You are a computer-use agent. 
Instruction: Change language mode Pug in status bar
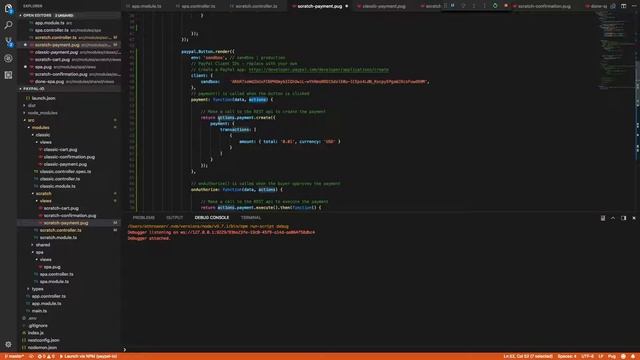[x=612, y=356]
